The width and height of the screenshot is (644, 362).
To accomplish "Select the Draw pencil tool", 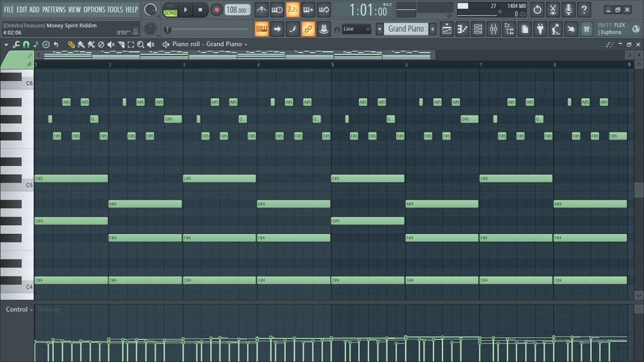I will click(x=71, y=45).
